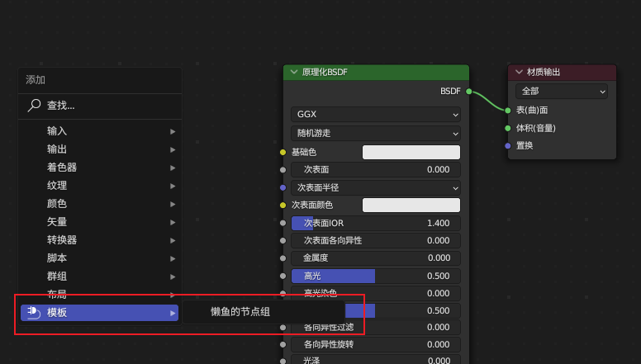Screen dimensions: 641x364
Task: Click the template icon beside 模板
Action: [34, 313]
